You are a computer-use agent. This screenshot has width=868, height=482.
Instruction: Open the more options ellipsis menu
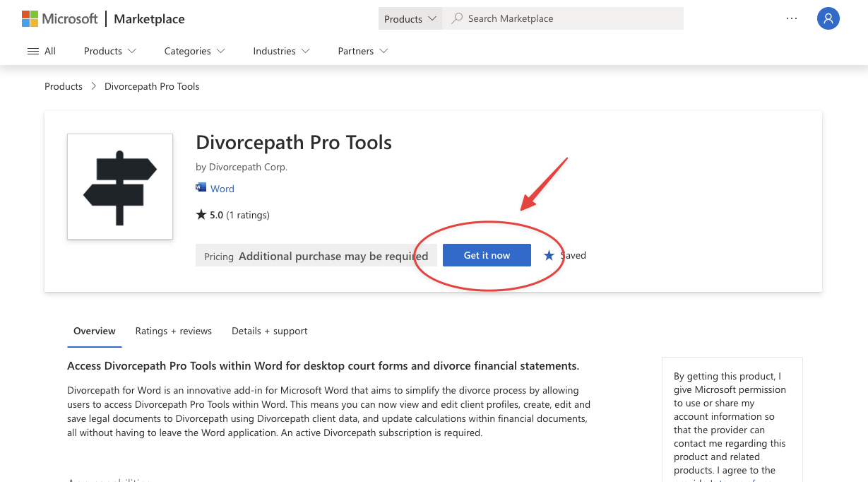pos(792,18)
